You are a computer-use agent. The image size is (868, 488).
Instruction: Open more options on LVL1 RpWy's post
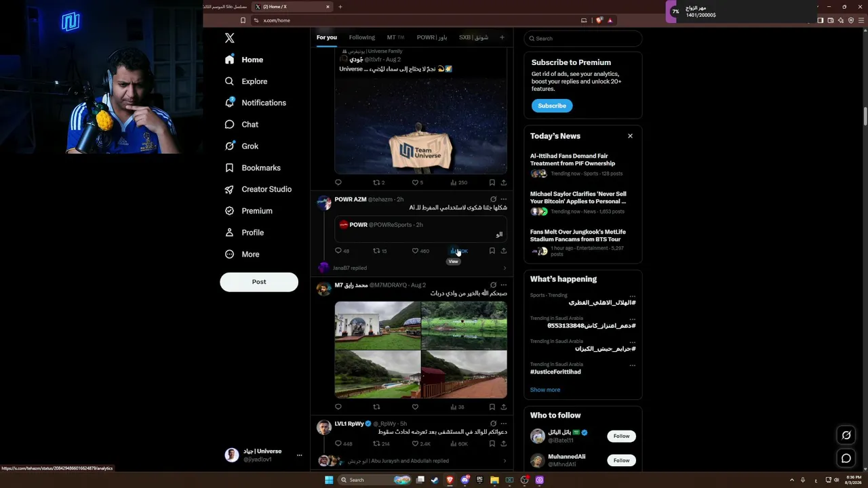tap(503, 424)
